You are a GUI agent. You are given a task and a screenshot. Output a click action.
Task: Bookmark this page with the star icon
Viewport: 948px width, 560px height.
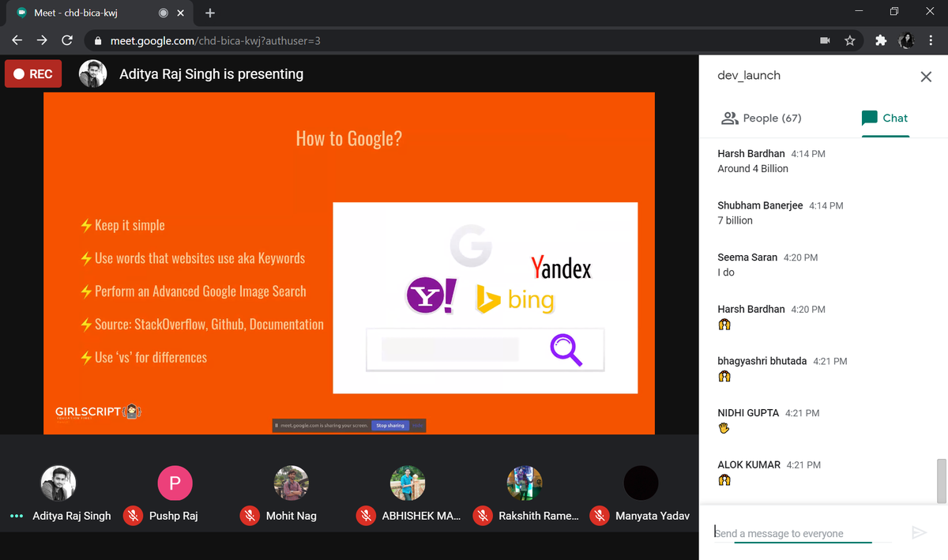coord(850,40)
